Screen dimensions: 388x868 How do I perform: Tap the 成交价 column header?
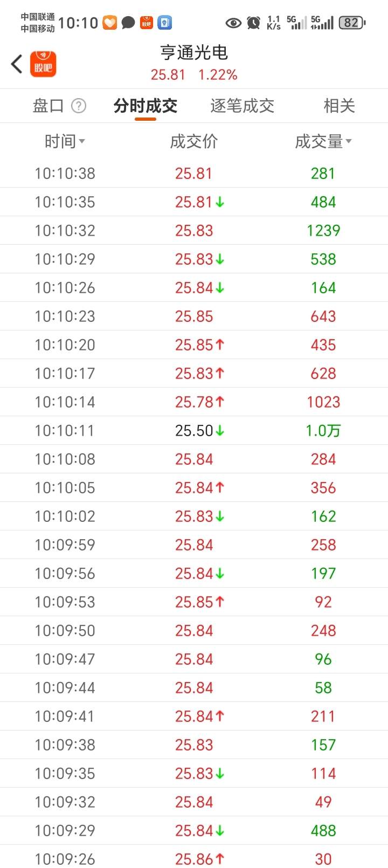(193, 141)
